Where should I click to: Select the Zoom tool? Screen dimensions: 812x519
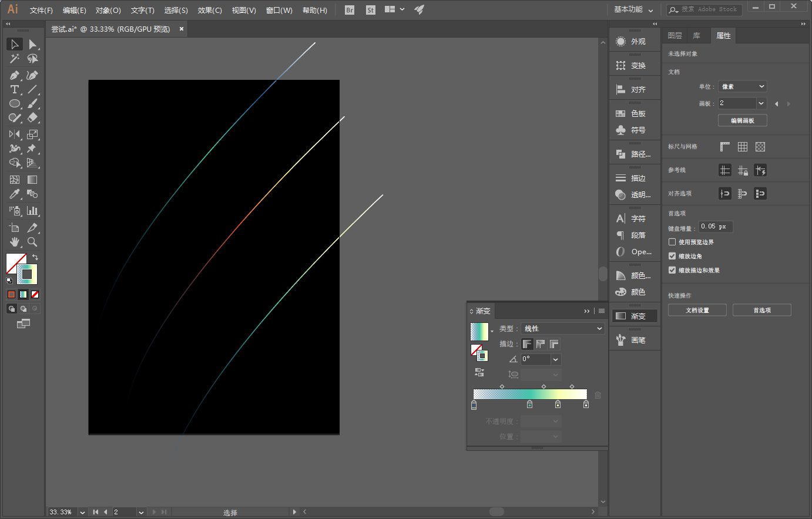pos(32,242)
